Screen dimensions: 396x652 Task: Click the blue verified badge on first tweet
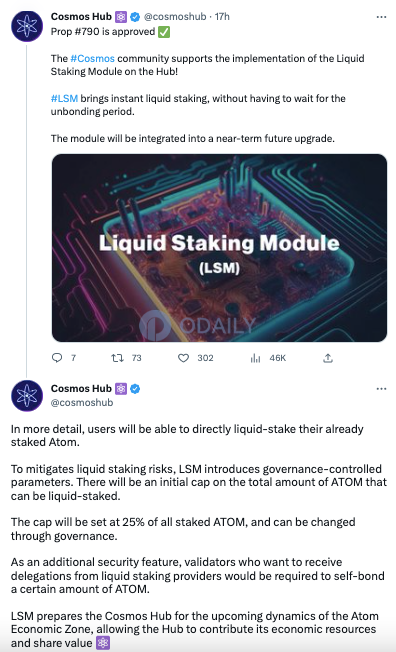(135, 17)
